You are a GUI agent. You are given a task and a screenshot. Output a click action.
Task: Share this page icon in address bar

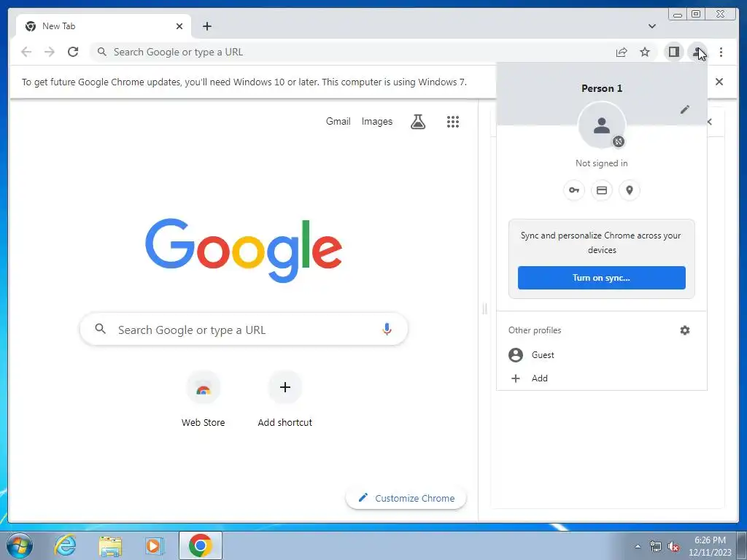(622, 52)
